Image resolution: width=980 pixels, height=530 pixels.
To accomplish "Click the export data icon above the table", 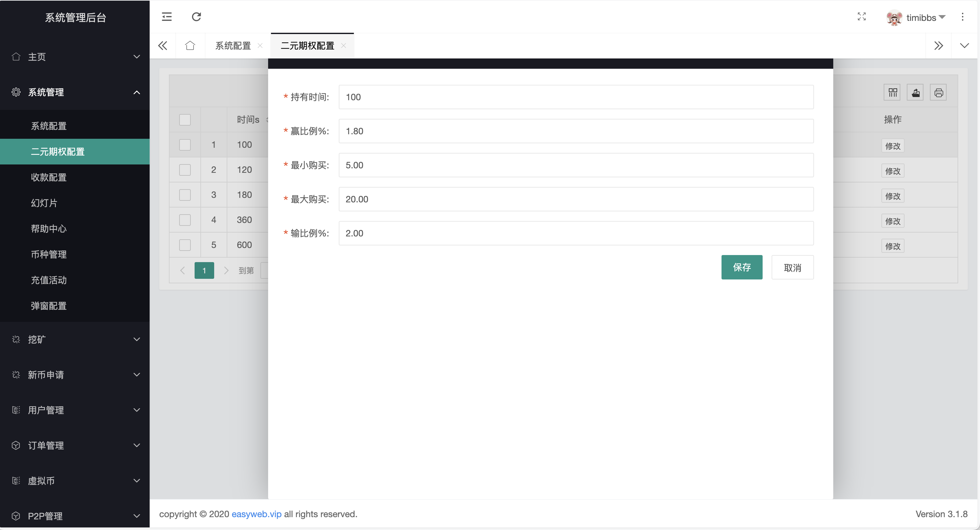I will click(x=916, y=92).
